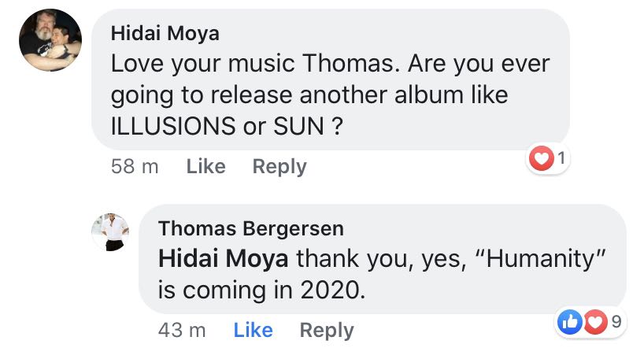This screenshot has width=644, height=348.
Task: Open the "58 m" comment timestamp
Action: coord(135,167)
